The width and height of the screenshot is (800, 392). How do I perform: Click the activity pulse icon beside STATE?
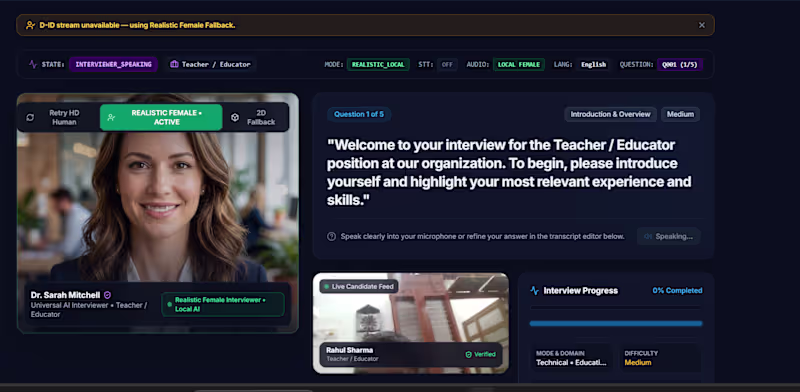click(x=33, y=64)
